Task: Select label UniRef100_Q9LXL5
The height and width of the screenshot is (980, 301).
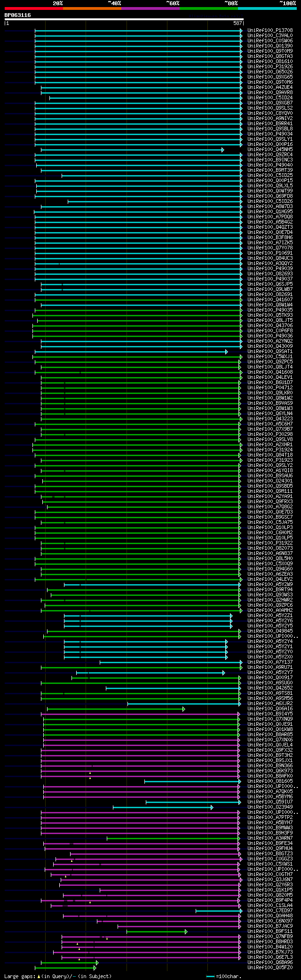Action: click(270, 186)
